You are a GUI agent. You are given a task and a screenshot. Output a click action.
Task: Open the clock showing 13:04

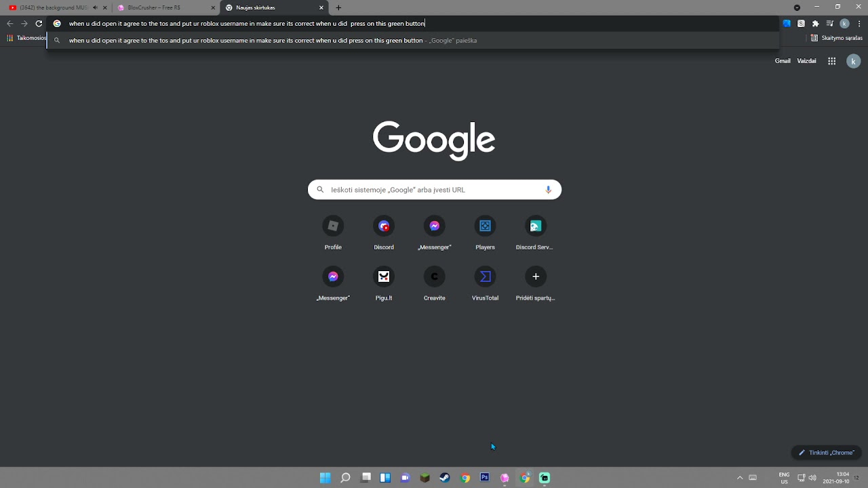[836, 478]
